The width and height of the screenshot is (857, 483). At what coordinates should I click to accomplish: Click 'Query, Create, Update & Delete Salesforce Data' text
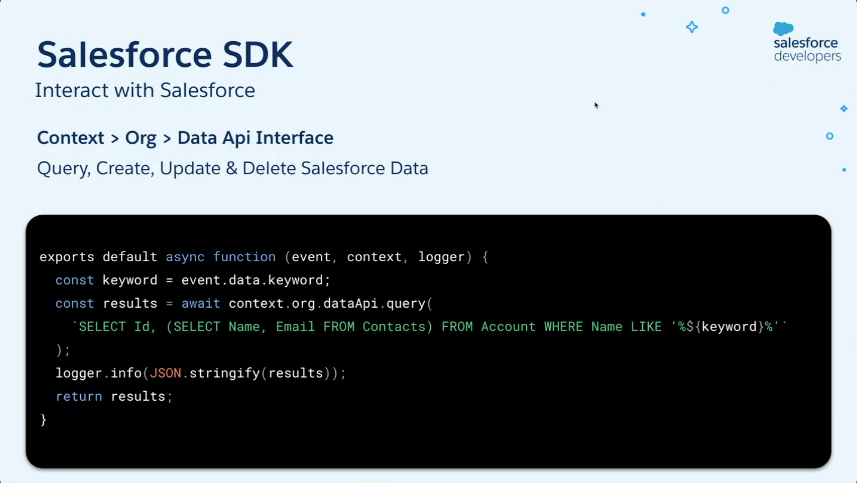pos(232,168)
